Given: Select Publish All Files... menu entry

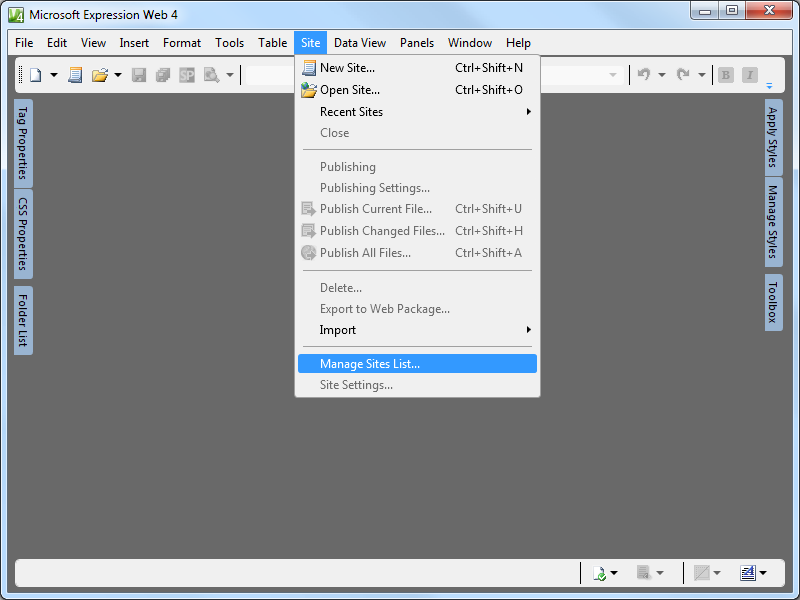Looking at the screenshot, I should pyautogui.click(x=417, y=253).
